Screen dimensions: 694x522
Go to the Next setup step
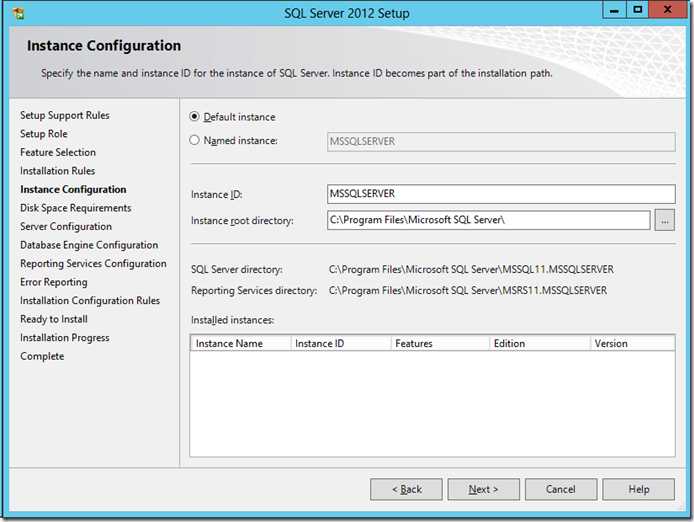point(483,489)
